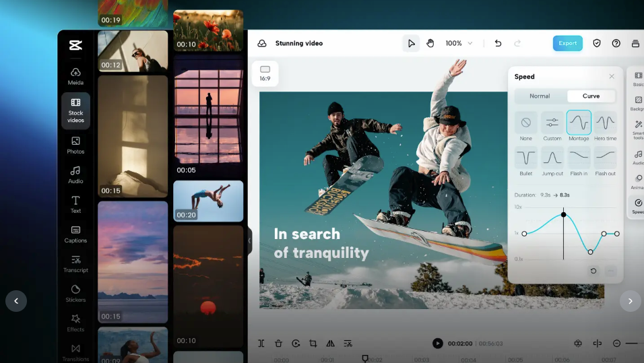
Task: Select the 00:20 backflip stock video thumbnail
Action: click(x=208, y=201)
